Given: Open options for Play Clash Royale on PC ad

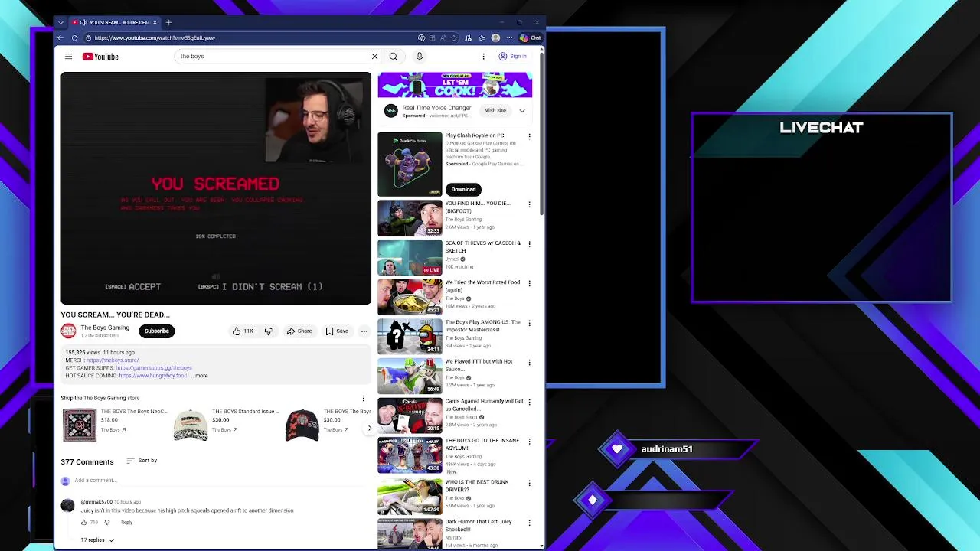Looking at the screenshot, I should pyautogui.click(x=529, y=136).
